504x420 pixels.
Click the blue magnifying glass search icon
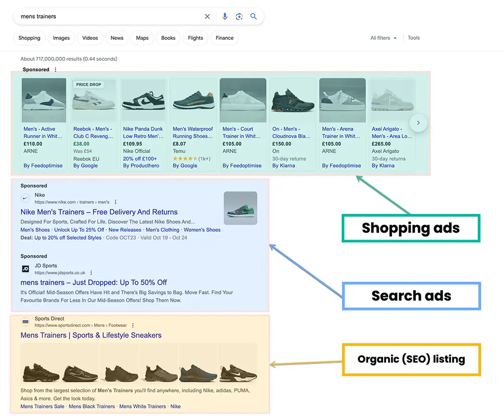point(254,17)
